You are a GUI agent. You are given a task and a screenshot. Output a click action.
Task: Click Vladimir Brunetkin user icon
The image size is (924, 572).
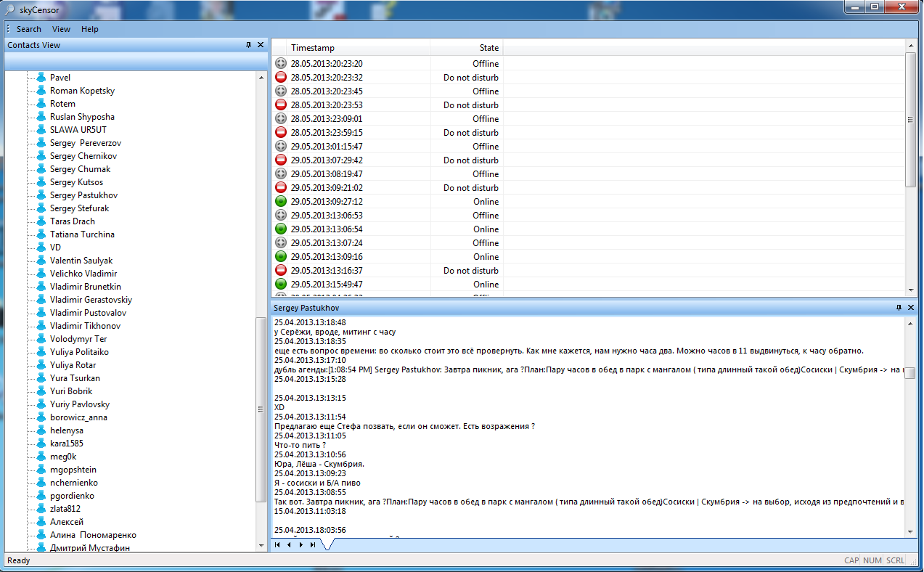(41, 286)
